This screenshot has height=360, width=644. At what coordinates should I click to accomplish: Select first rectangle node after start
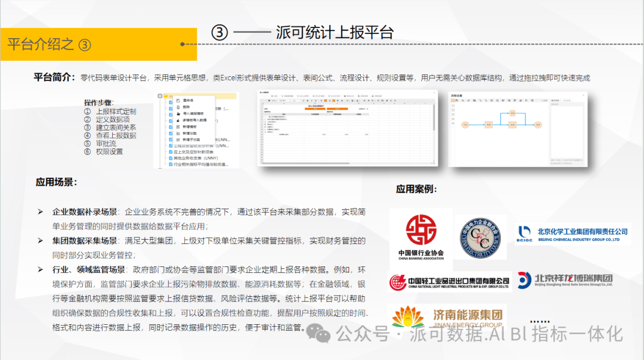click(488, 125)
